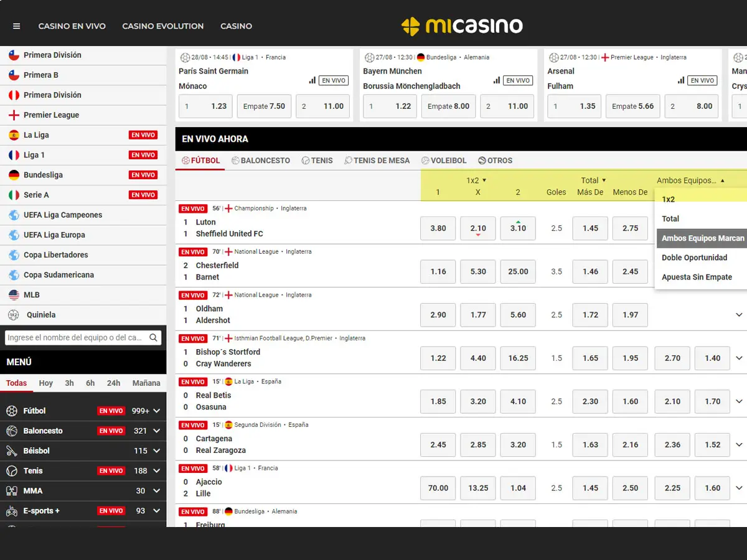Bet on Empate 7.50 for PSG vs Mónaco

264,106
